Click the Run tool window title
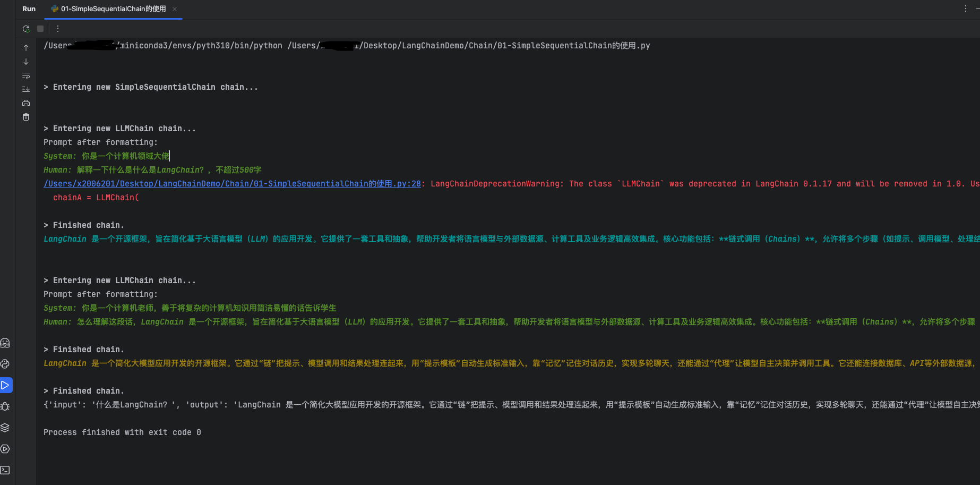The width and height of the screenshot is (980, 485). click(x=29, y=9)
